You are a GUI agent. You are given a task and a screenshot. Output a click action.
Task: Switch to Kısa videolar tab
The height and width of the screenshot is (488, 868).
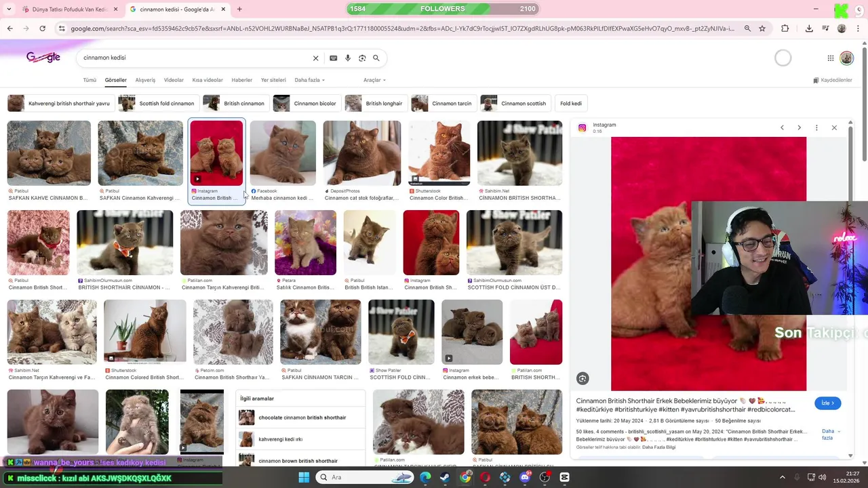point(208,80)
